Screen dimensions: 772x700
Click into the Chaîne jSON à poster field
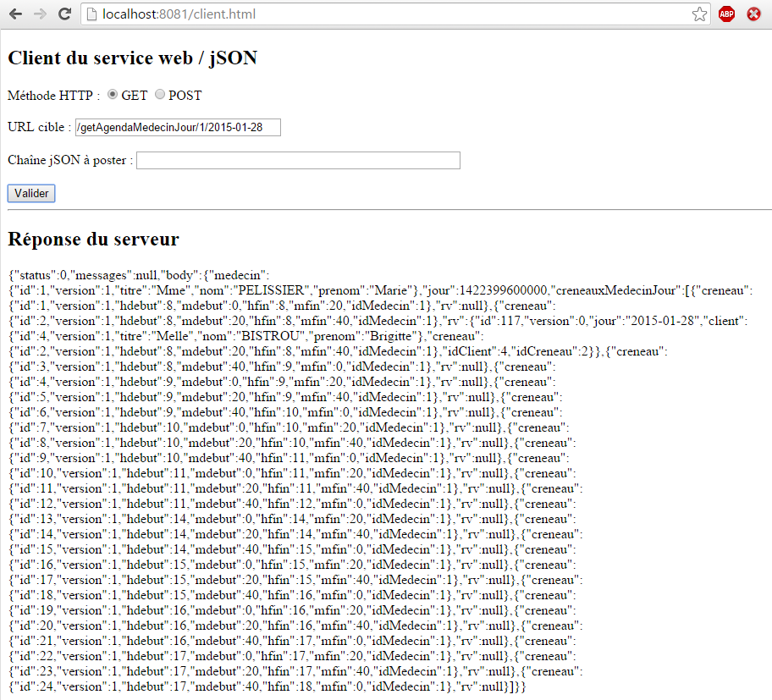[x=298, y=161]
